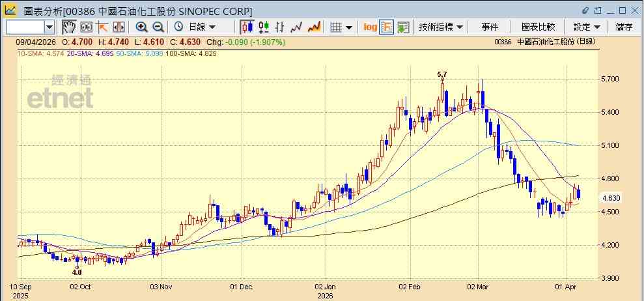Image resolution: width=644 pixels, height=301 pixels.
Task: Switch to candlestick chart type
Action: (247, 27)
